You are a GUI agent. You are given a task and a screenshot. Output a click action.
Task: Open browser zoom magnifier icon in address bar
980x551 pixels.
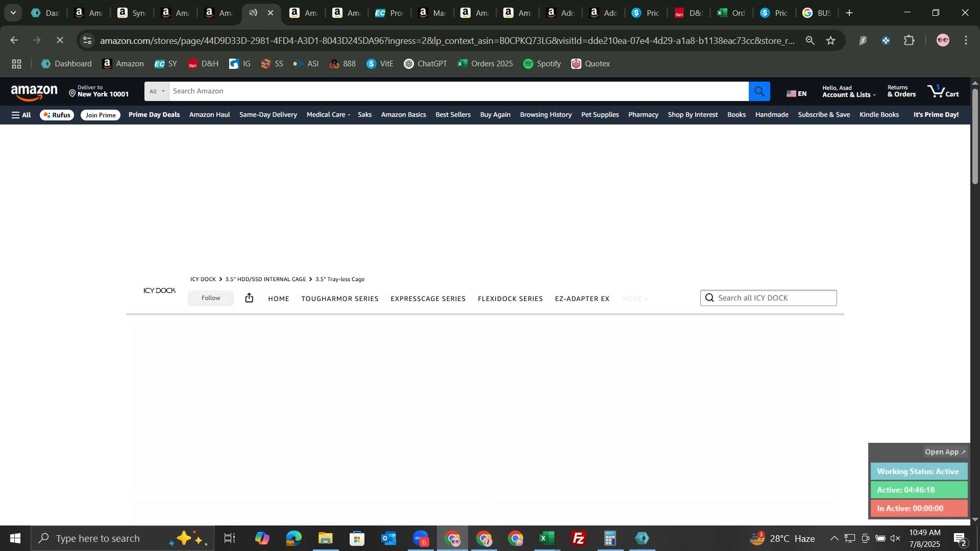point(810,40)
